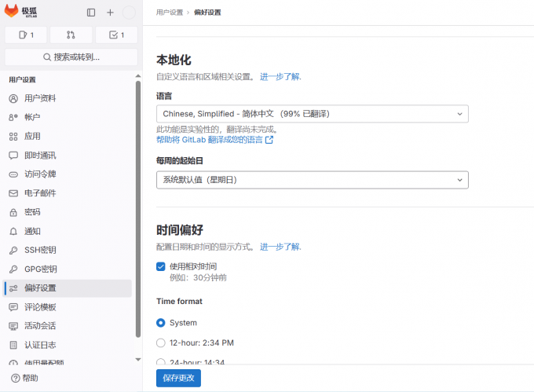This screenshot has height=392, width=534.
Task: Click the preferences sliders icon beside 偏好设置
Action: pos(13,288)
